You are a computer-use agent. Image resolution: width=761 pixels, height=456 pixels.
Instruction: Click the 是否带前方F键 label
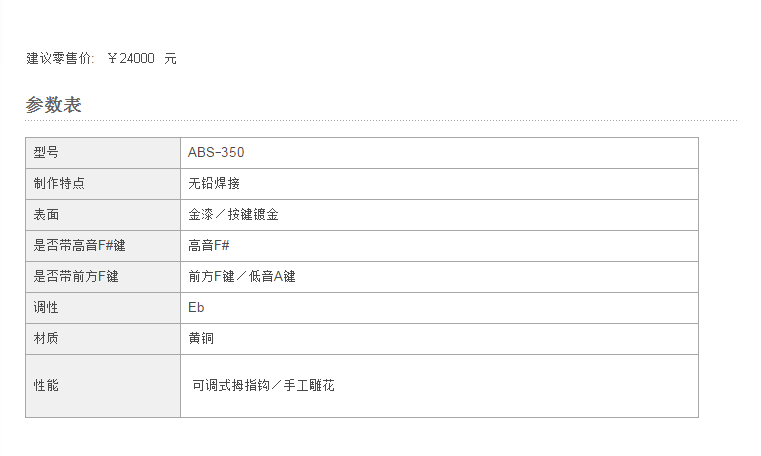pos(76,277)
